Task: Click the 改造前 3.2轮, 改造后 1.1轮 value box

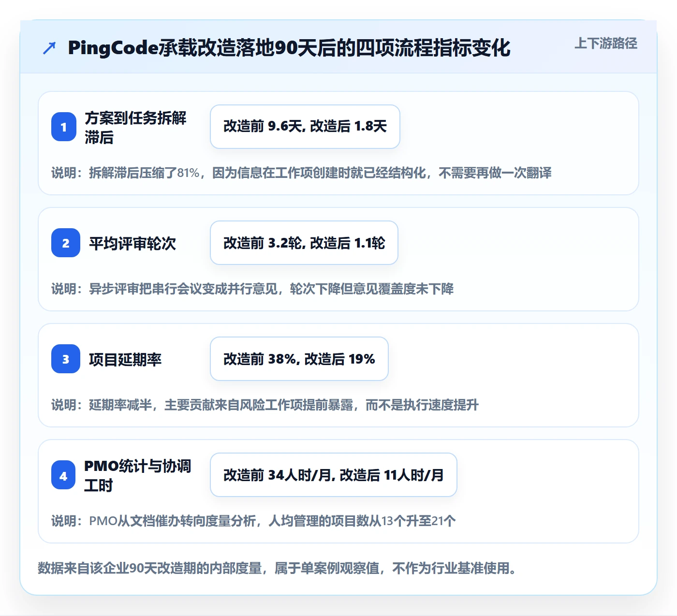Action: coord(304,243)
